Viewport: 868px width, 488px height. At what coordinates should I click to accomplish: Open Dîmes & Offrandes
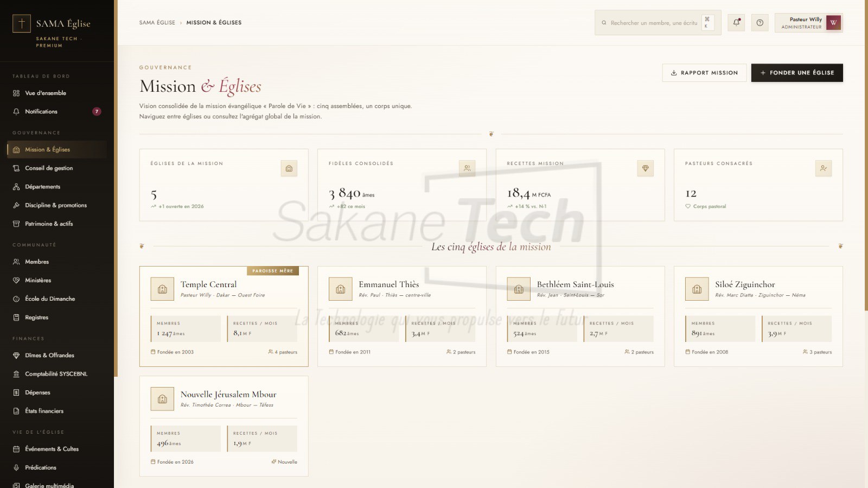tap(57, 356)
